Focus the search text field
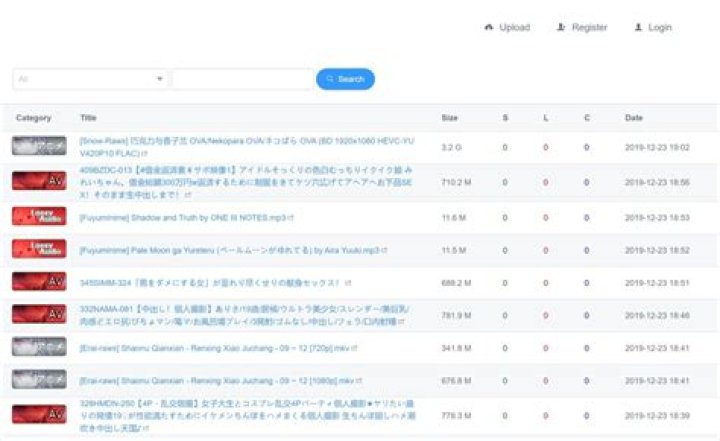 click(x=243, y=79)
